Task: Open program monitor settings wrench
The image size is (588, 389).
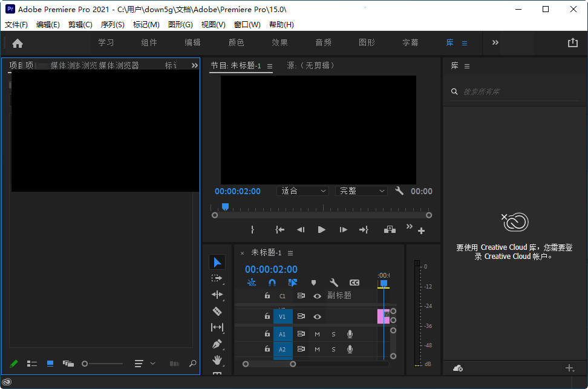Action: 399,191
